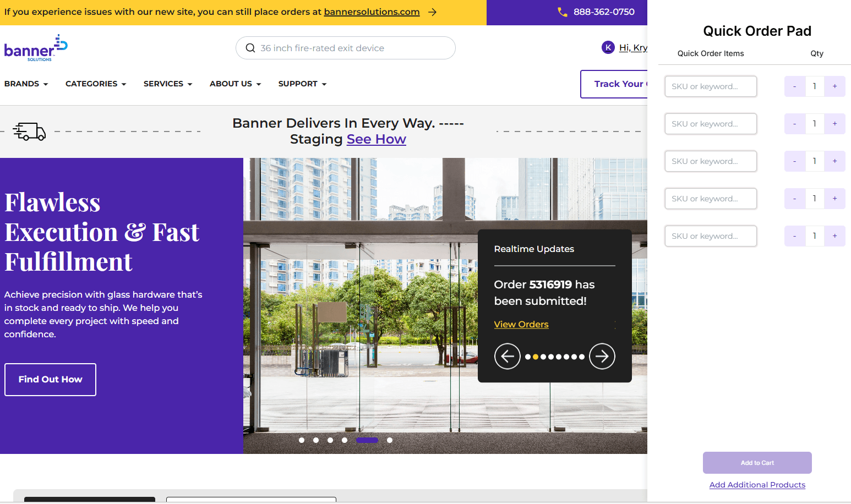The height and width of the screenshot is (504, 851).
Task: Go to previous realtime update
Action: (x=507, y=357)
